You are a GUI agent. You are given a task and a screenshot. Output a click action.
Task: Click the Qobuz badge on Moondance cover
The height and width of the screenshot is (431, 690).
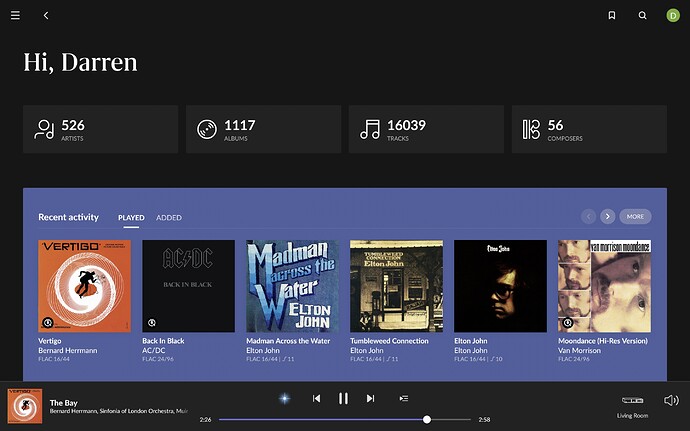pos(568,323)
